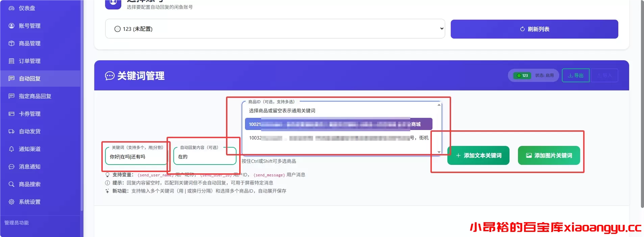
Task: Click the 账号管理 user avatar icon
Action: click(11, 26)
